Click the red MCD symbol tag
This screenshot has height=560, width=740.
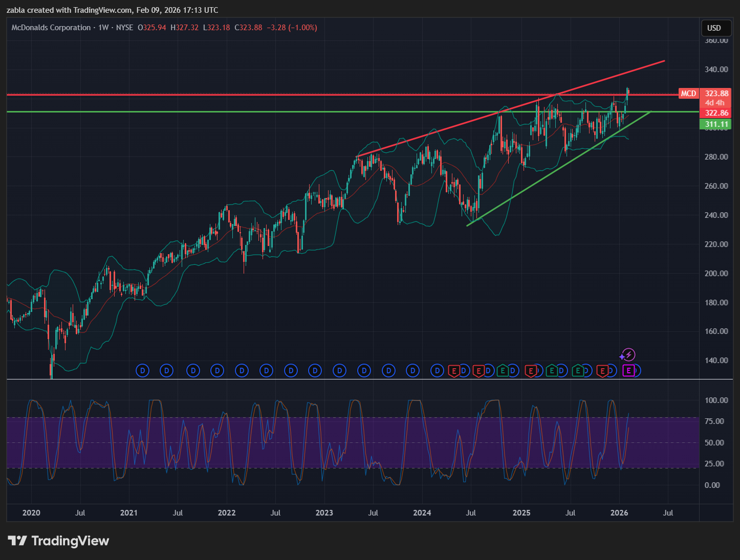688,94
